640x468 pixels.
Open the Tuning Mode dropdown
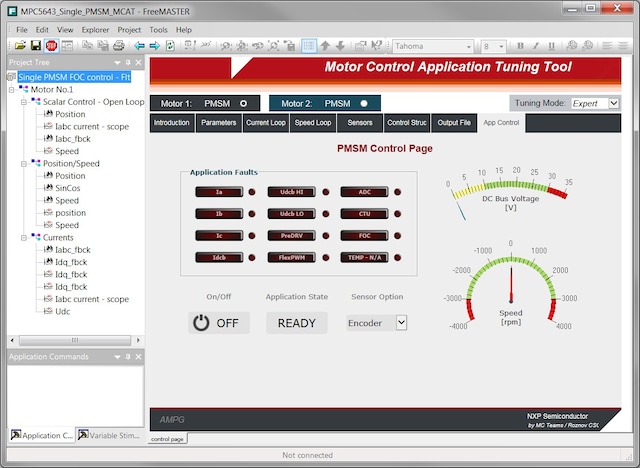pyautogui.click(x=613, y=103)
